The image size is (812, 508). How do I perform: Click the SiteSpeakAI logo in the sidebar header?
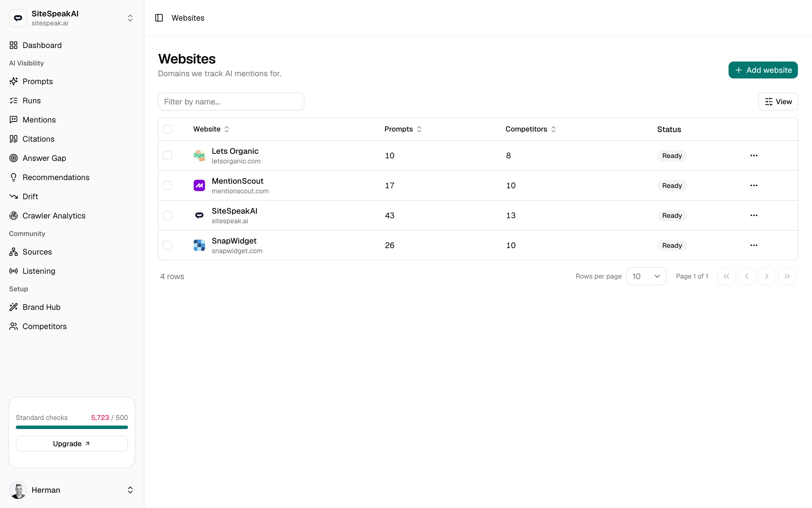point(18,18)
